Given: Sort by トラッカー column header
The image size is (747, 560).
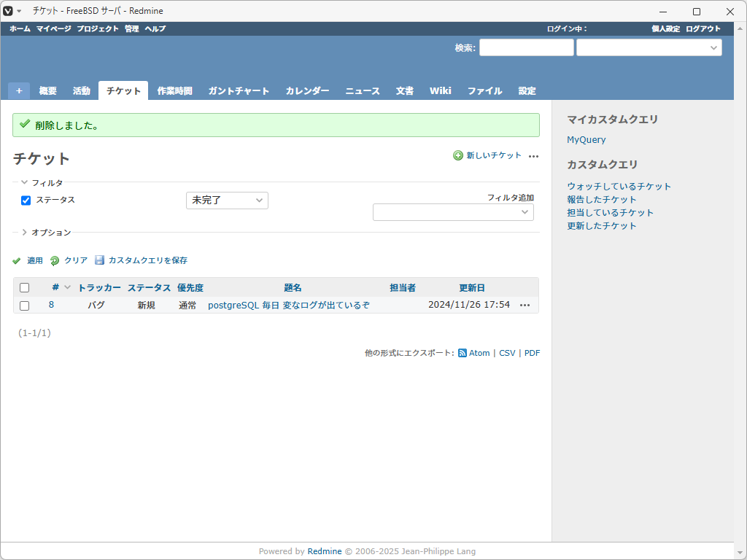Looking at the screenshot, I should point(99,287).
